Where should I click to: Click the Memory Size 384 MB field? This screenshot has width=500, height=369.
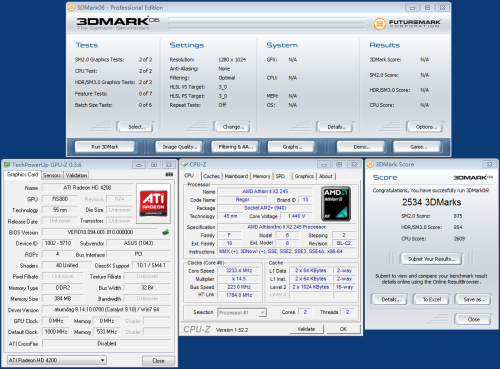pyautogui.click(x=62, y=299)
